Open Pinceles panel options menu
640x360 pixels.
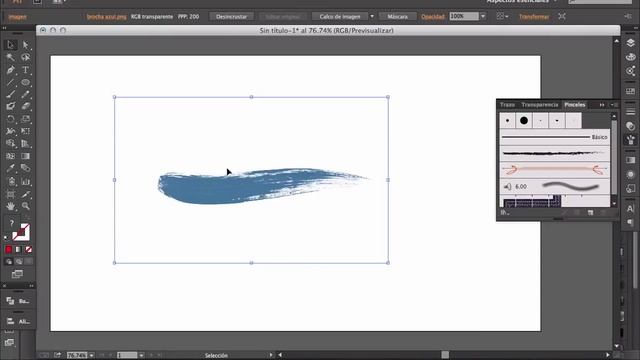pyautogui.click(x=614, y=105)
